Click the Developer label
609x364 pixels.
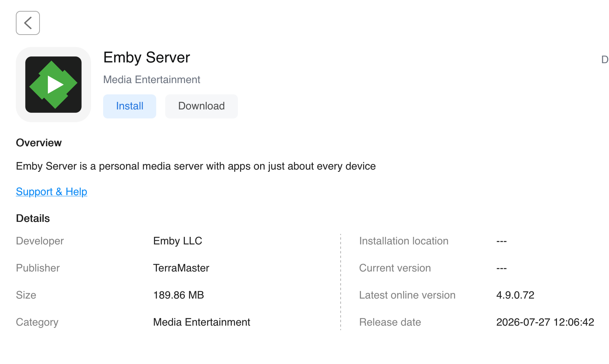tap(40, 241)
